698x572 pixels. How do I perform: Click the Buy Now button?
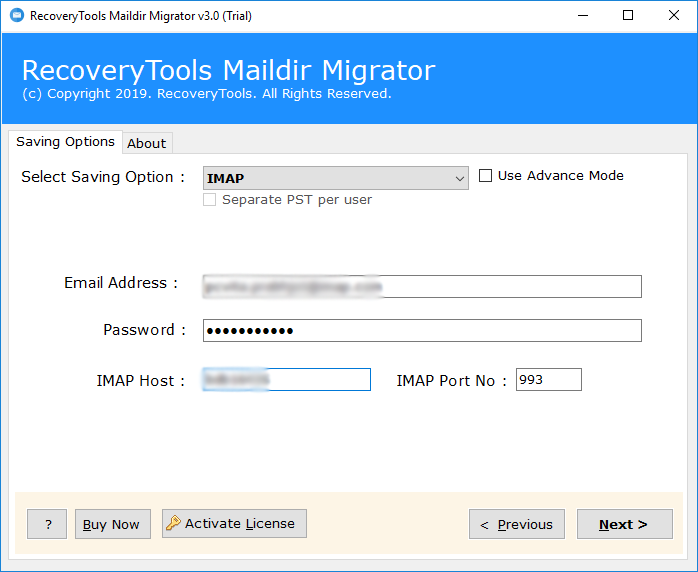pyautogui.click(x=113, y=524)
